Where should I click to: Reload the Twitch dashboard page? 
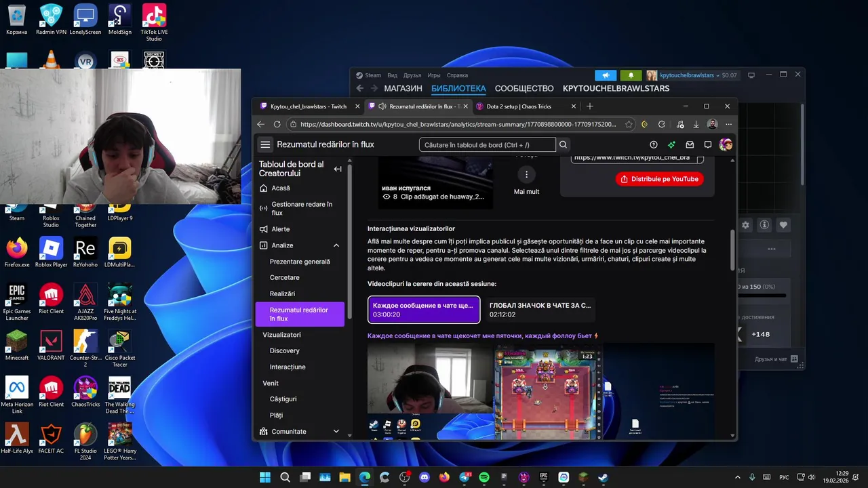click(277, 124)
